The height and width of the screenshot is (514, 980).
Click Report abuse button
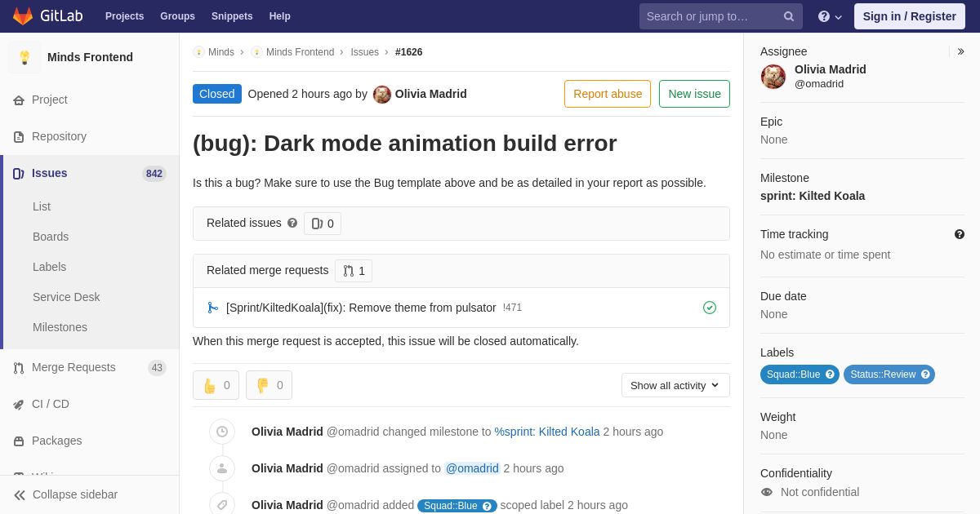(x=608, y=94)
